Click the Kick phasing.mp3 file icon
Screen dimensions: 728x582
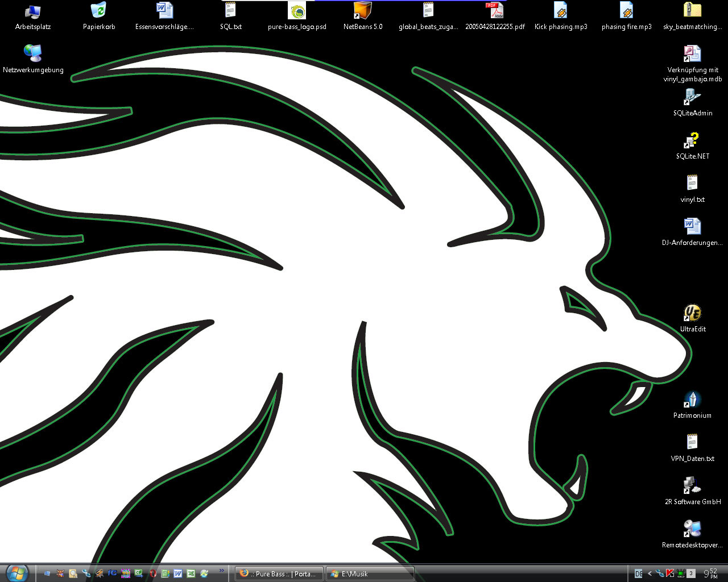click(x=560, y=11)
